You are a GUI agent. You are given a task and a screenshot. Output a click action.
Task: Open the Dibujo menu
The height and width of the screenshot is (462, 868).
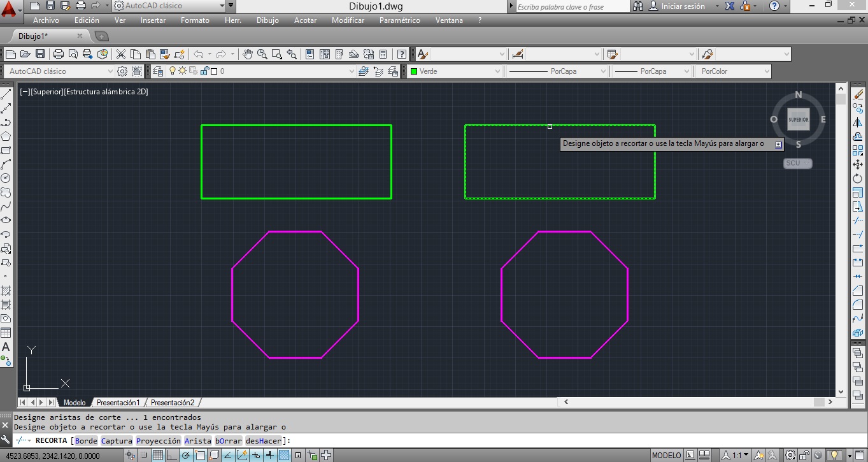point(267,20)
